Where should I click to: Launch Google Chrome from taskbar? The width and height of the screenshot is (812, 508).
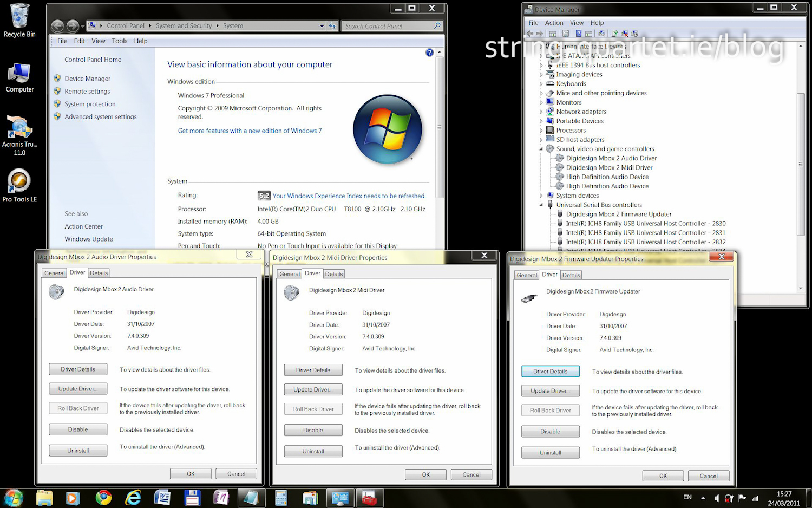point(103,498)
